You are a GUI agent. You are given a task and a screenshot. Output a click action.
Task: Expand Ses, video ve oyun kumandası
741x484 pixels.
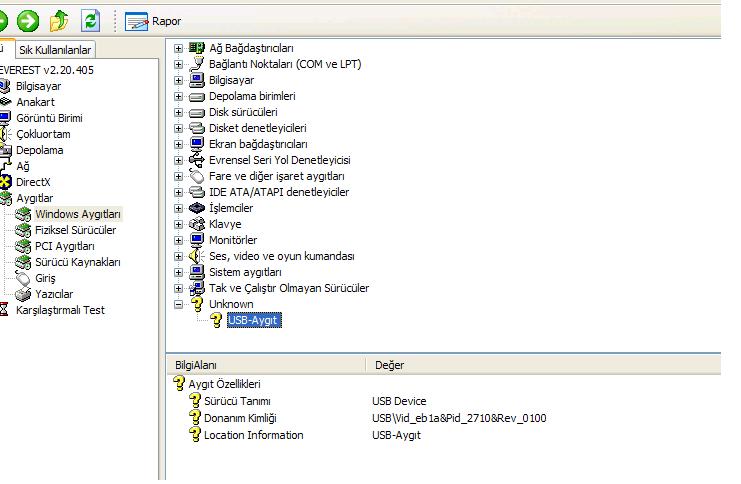click(x=178, y=257)
